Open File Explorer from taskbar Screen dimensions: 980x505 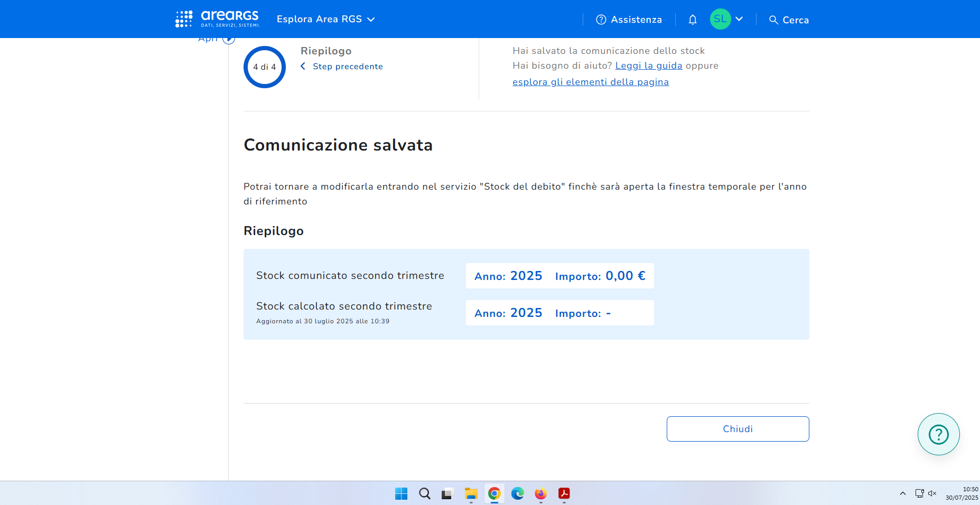(x=471, y=493)
